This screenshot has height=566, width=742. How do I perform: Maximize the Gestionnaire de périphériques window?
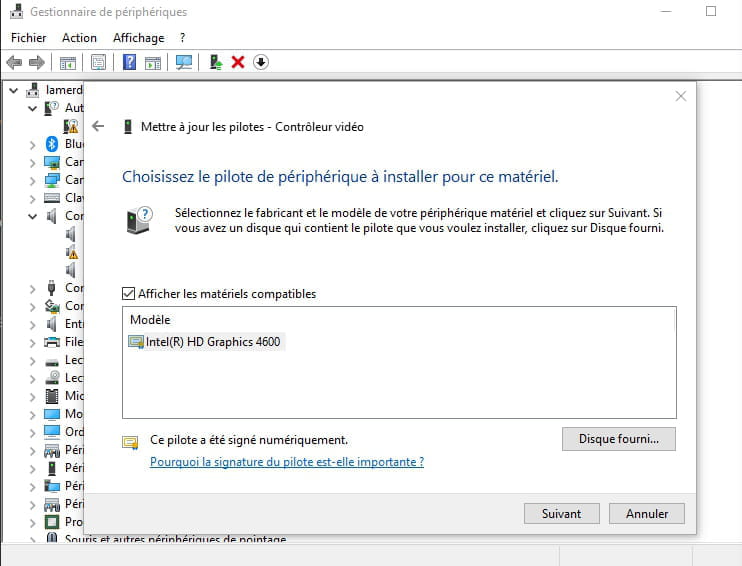[x=711, y=11]
